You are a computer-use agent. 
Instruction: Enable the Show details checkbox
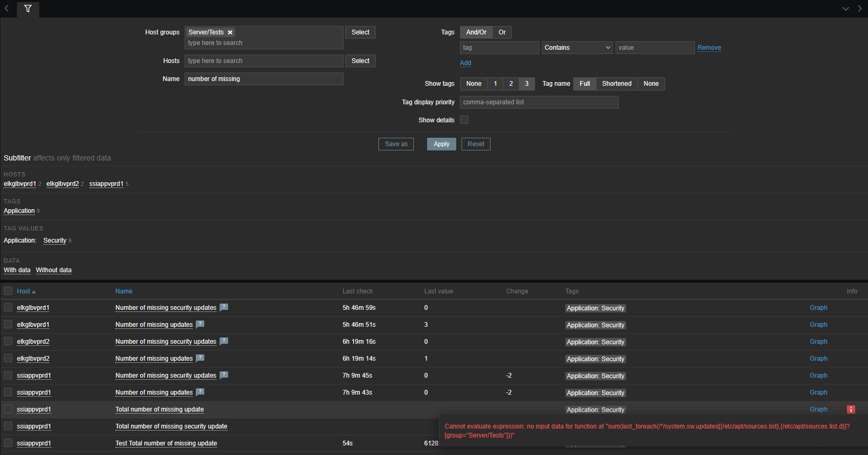pos(464,120)
